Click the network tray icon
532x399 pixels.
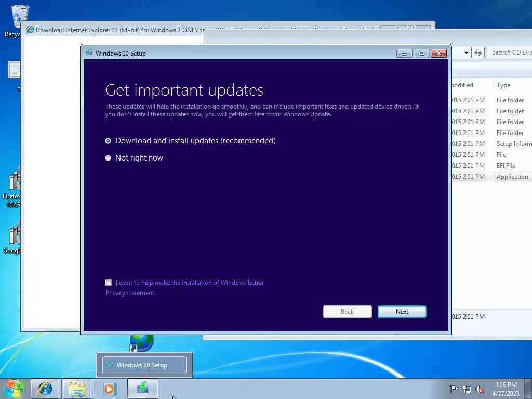[467, 389]
